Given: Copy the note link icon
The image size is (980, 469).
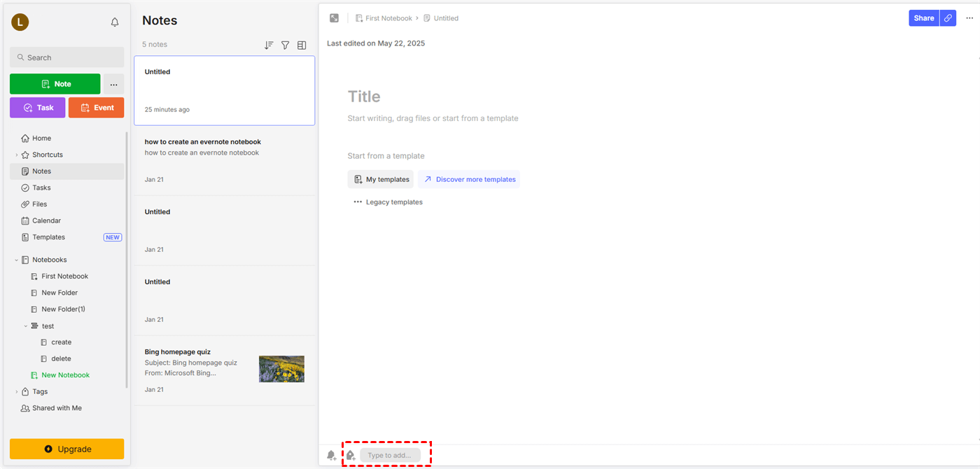Looking at the screenshot, I should pyautogui.click(x=948, y=18).
